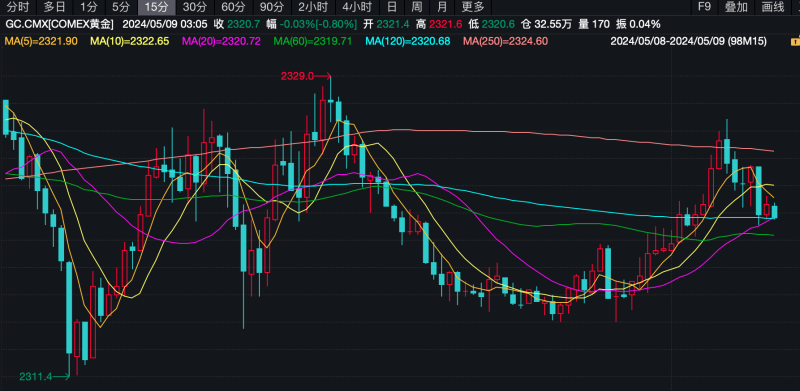Switch to the 分时 intraday tab
800x391 pixels.
point(18,7)
